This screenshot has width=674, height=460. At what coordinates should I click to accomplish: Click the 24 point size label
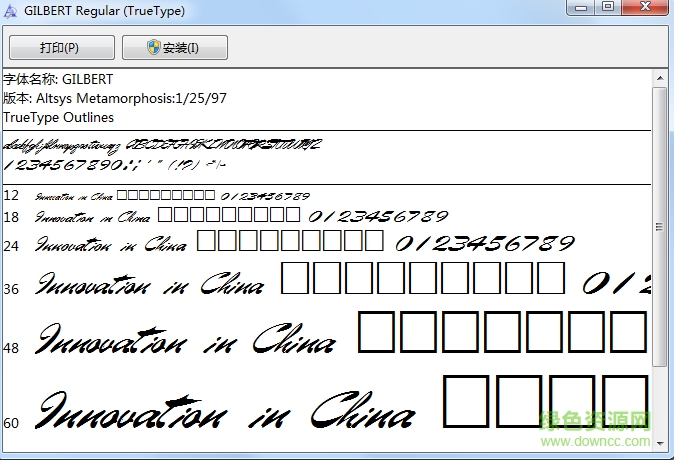pyautogui.click(x=11, y=246)
